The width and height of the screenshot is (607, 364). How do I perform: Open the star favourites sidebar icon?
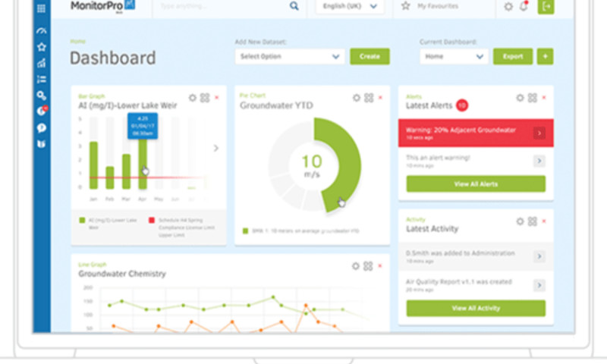coord(42,47)
